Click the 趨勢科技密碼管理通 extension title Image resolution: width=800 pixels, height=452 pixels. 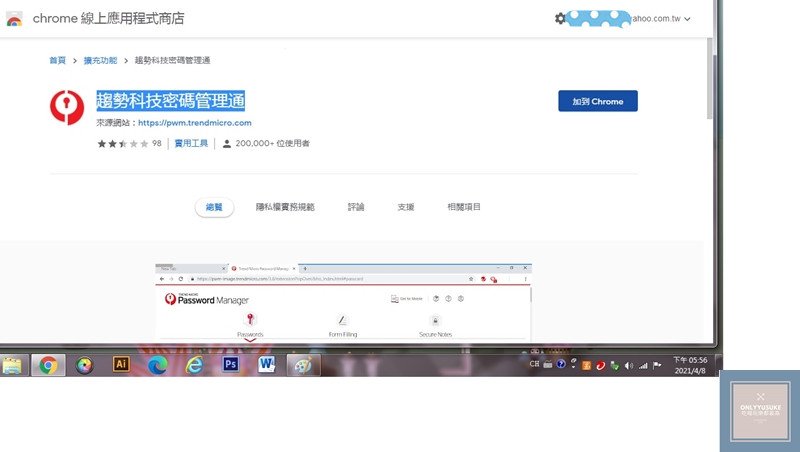tap(170, 101)
